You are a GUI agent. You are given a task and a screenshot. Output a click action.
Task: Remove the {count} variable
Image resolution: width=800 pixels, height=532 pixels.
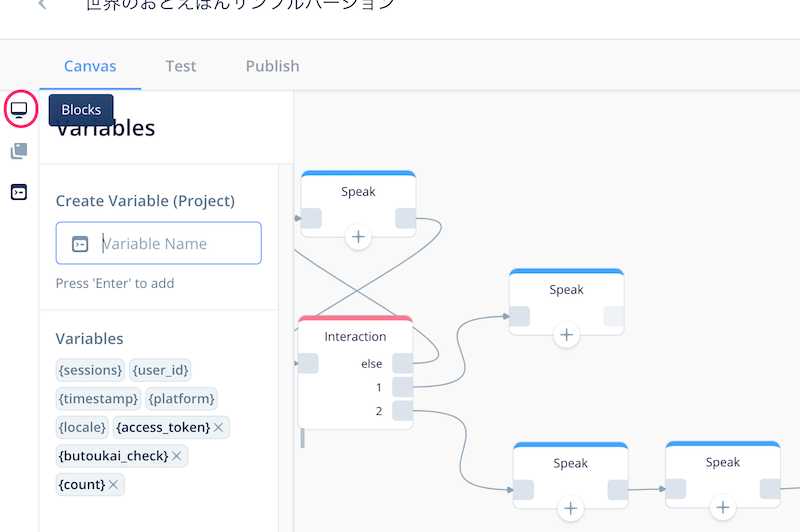click(x=113, y=485)
